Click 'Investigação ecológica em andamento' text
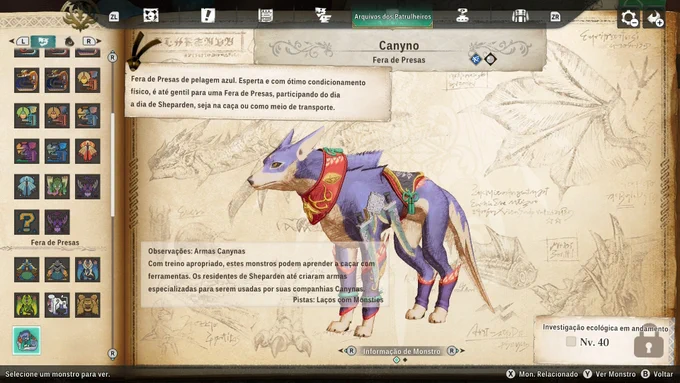Screen dimensions: 680x383 (x=605, y=328)
